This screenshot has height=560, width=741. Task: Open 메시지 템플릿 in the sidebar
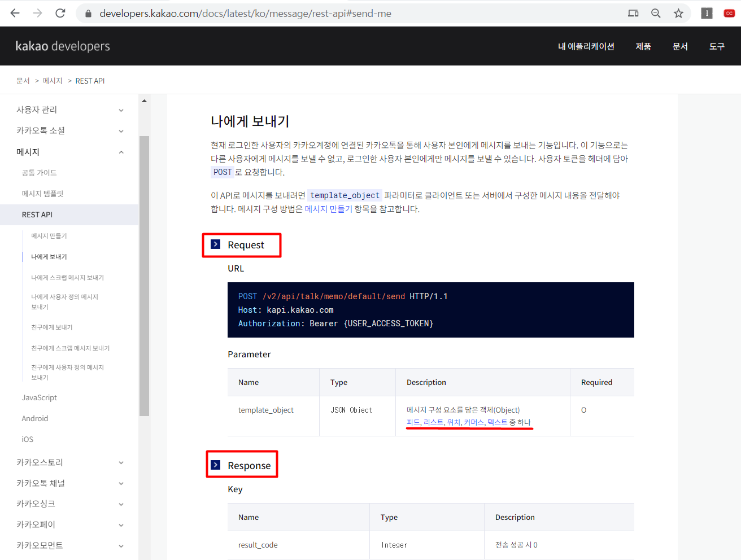click(42, 194)
